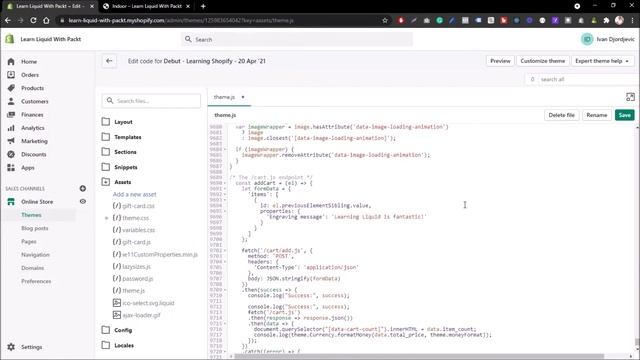Image resolution: width=640 pixels, height=360 pixels.
Task: Open Marketing in the sidebar
Action: 34,141
